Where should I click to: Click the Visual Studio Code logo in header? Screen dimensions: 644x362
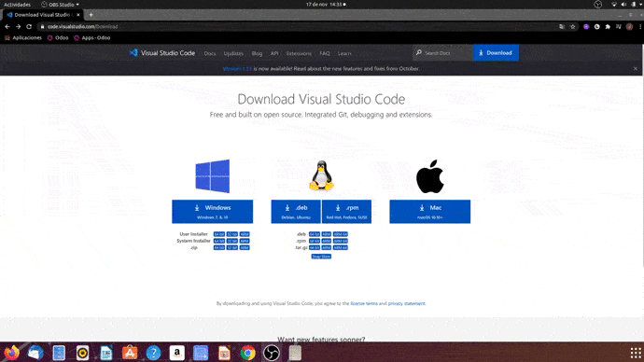(162, 53)
